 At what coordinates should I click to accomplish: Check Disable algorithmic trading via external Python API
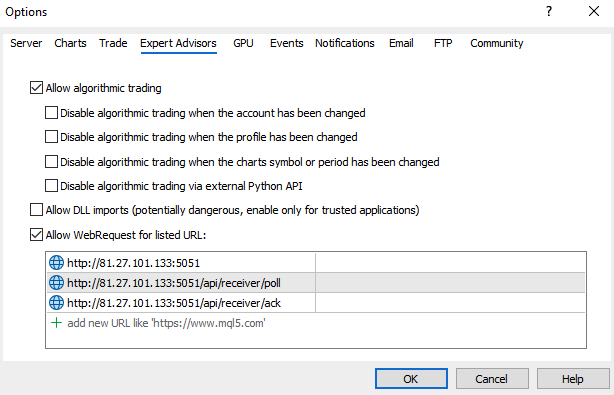click(x=51, y=186)
